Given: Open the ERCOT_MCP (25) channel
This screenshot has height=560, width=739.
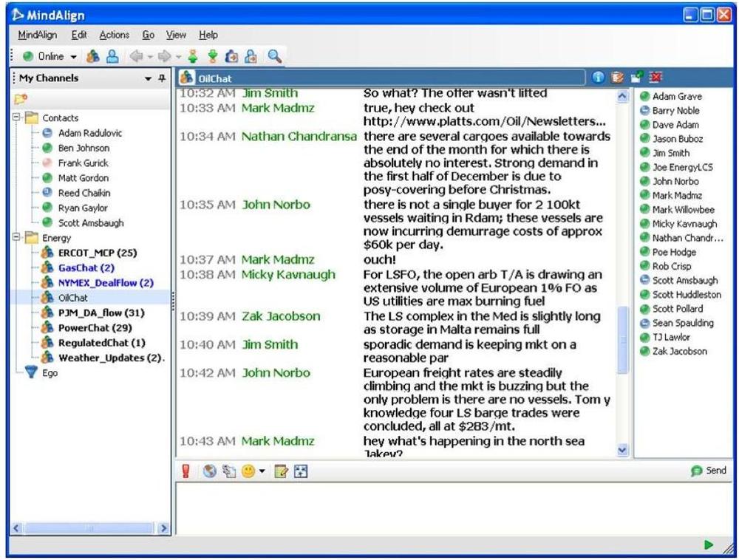Looking at the screenshot, I should pos(98,253).
